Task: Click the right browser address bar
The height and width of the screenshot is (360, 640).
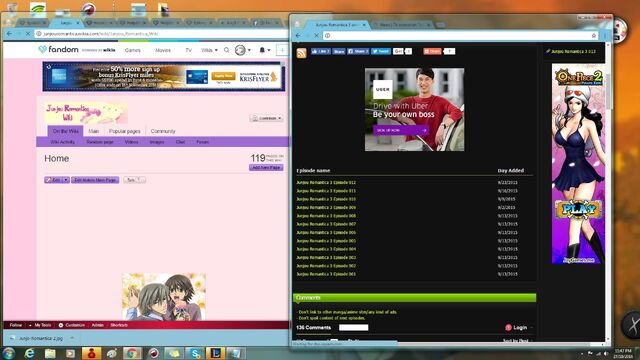Action: (457, 36)
